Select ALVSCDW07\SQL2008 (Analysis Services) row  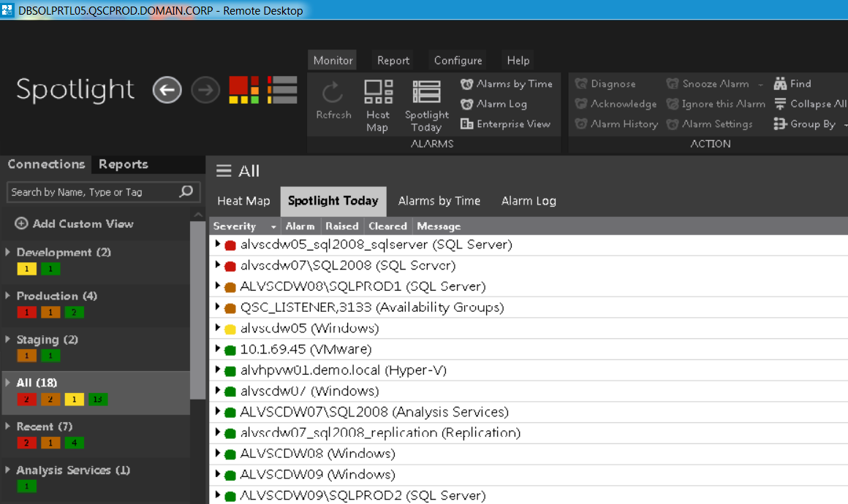click(x=529, y=412)
